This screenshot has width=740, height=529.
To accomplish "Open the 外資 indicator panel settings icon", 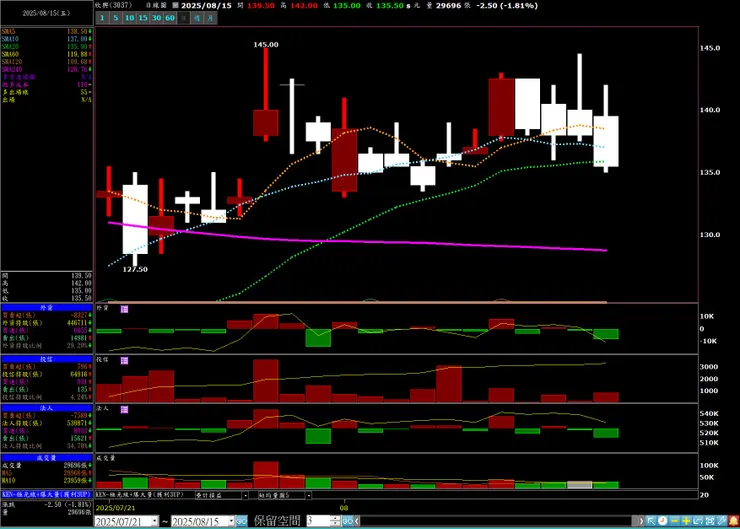I will (x=124, y=309).
